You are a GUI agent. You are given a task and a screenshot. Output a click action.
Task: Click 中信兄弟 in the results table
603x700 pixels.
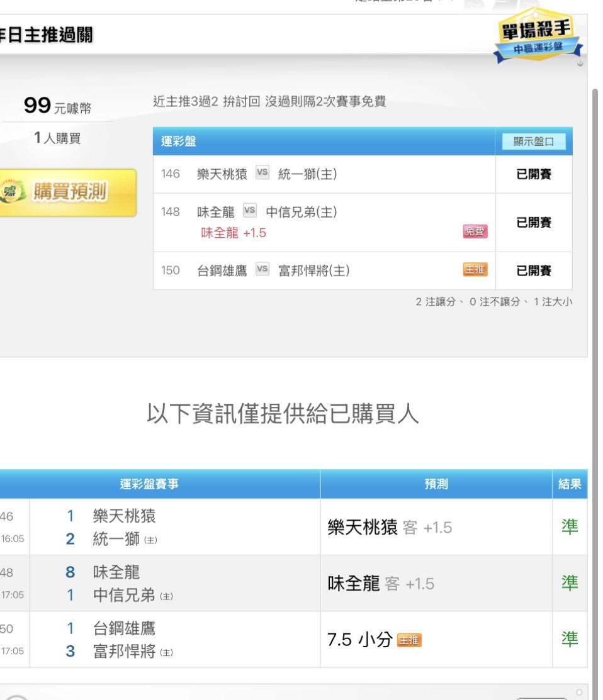[124, 595]
